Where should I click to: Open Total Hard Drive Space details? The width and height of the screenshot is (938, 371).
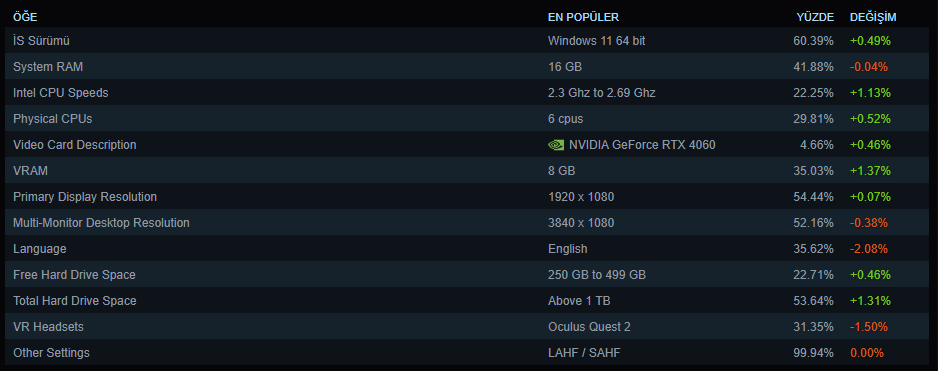click(x=468, y=300)
